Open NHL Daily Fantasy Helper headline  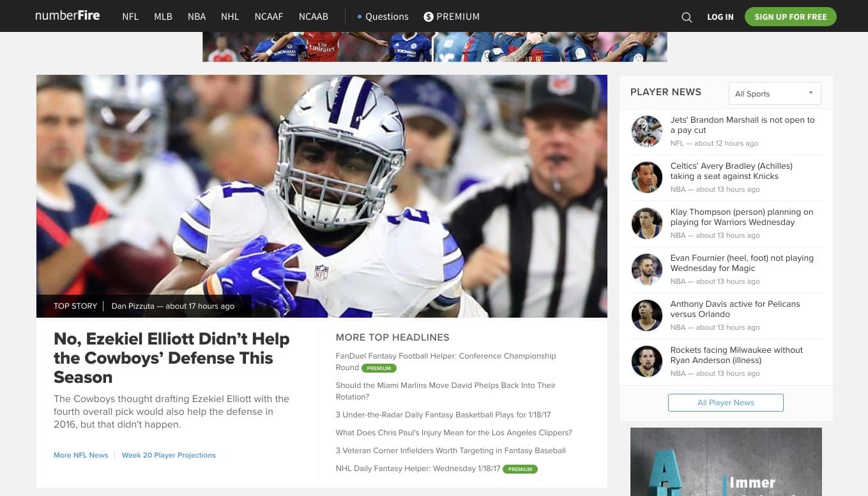(x=418, y=469)
